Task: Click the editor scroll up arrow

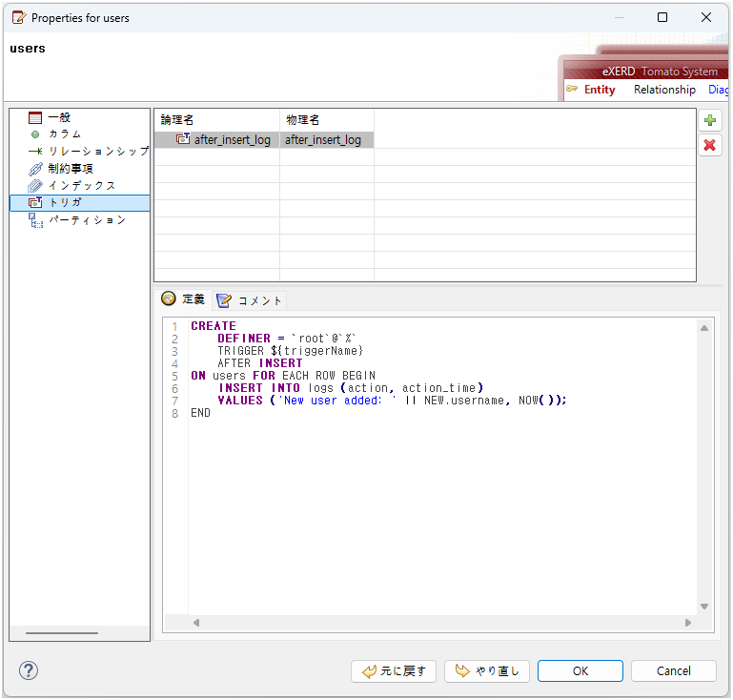Action: (704, 328)
